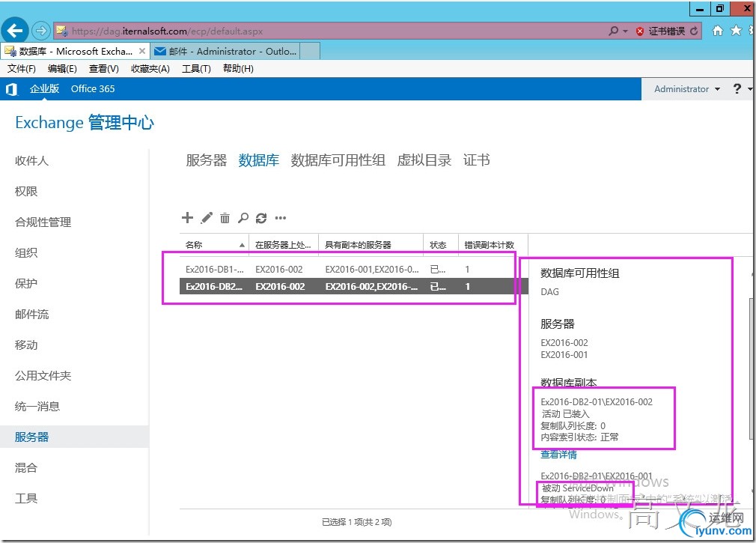Go to 工具 in left navigation
This screenshot has width=756, height=543.
point(26,498)
